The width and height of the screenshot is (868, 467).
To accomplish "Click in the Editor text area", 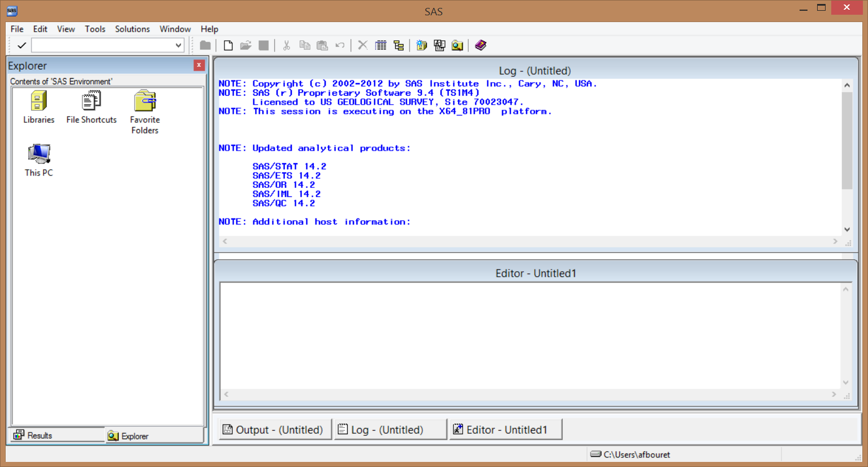I will (530, 335).
